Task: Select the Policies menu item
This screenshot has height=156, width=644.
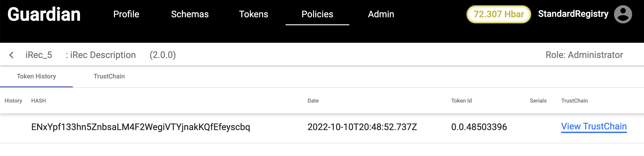Action: 317,14
